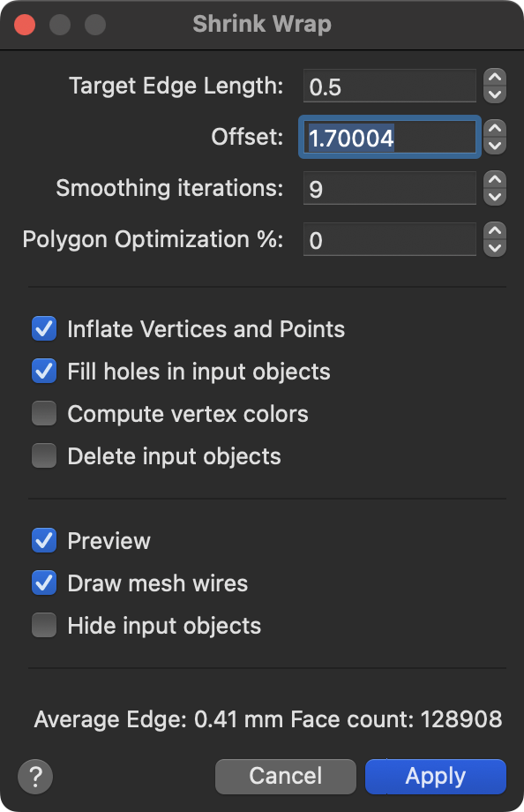Check Delete input objects option

[44, 455]
